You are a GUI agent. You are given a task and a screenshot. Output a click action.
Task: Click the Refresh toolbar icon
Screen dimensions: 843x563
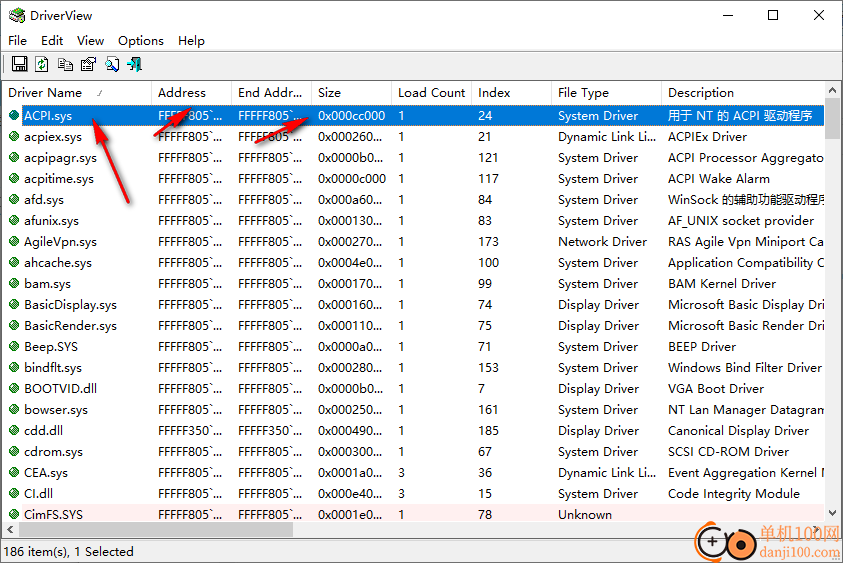coord(42,64)
